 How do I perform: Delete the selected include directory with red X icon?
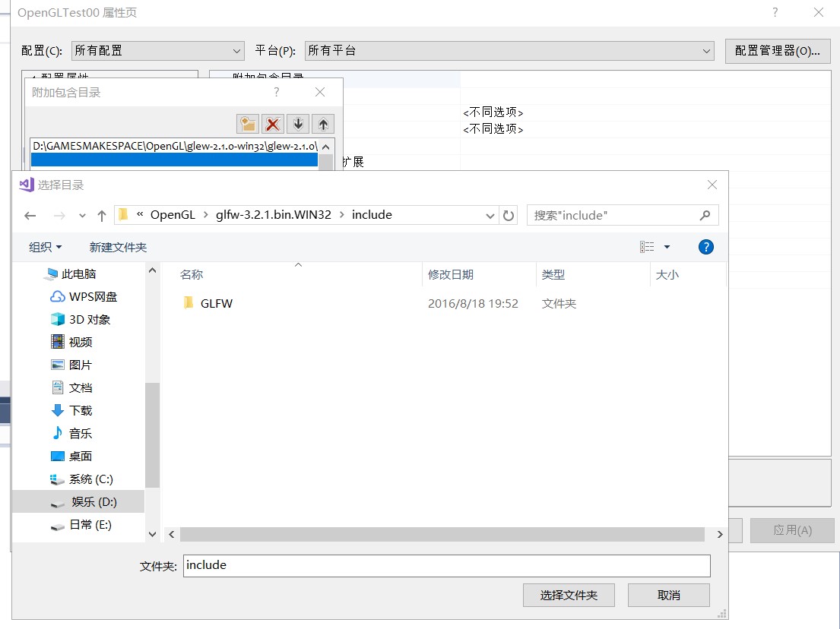(x=273, y=123)
